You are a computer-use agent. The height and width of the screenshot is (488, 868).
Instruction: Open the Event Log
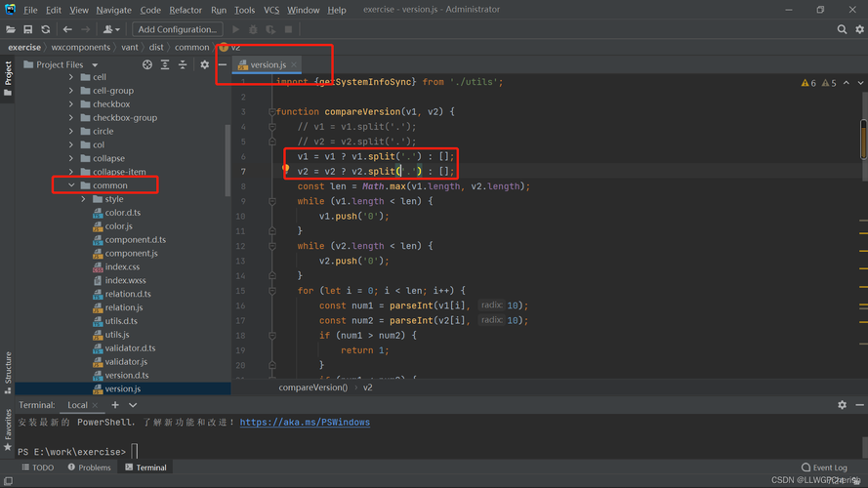(x=824, y=468)
